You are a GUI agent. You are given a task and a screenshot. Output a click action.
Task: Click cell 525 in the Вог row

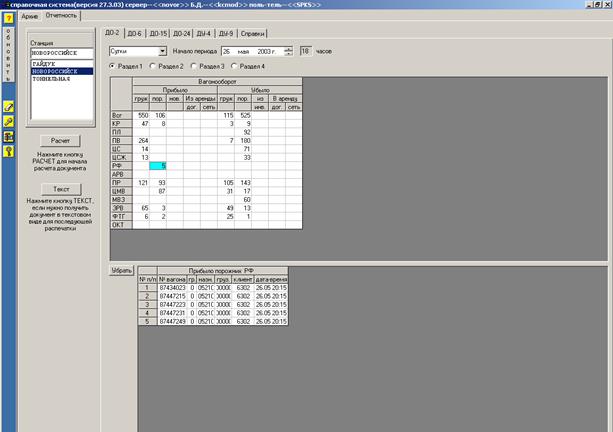[243, 115]
